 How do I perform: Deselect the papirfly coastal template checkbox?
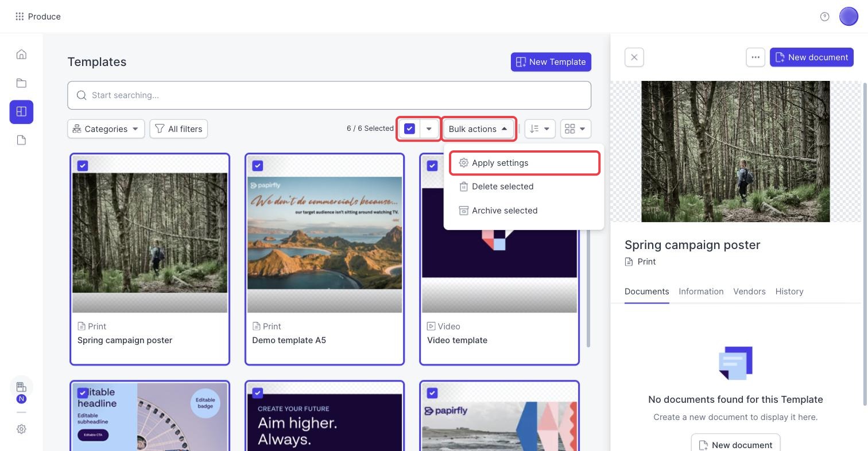tap(432, 393)
